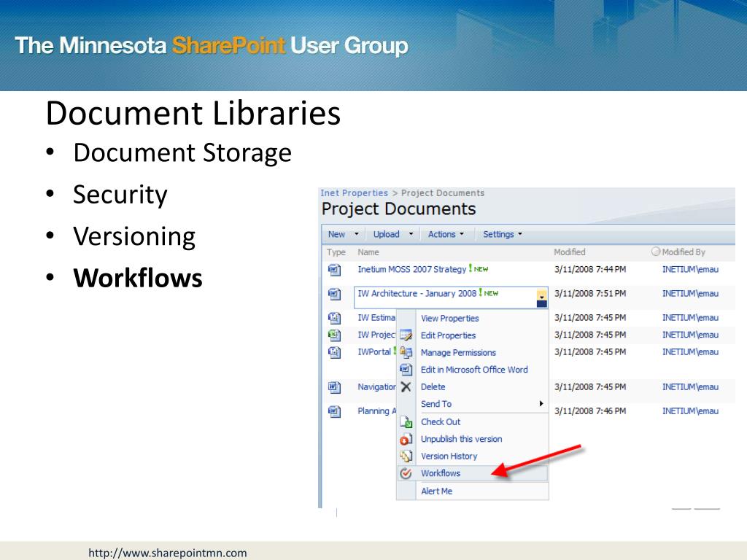Click Word icon next to Edit in Microsoft Office Word
Screen dimensions: 747x560
406,370
